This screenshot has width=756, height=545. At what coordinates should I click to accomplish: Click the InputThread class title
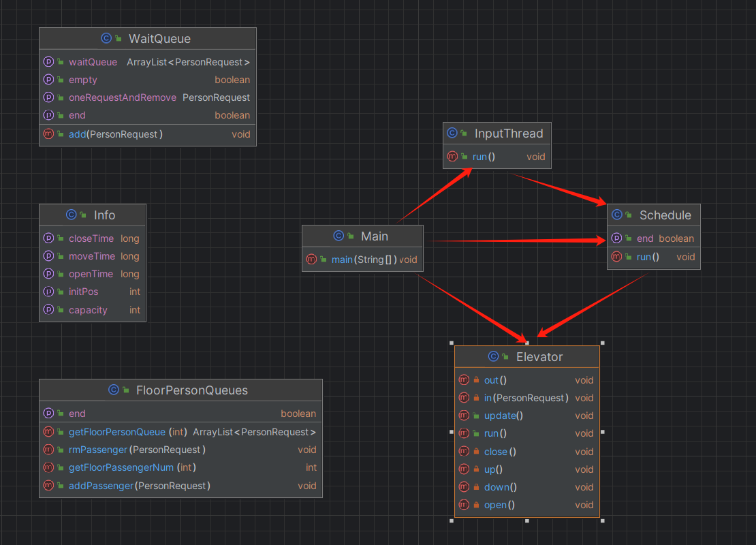509,134
